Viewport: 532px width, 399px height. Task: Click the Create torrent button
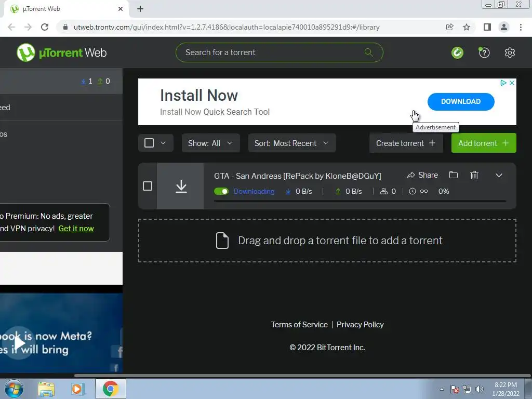click(x=406, y=143)
